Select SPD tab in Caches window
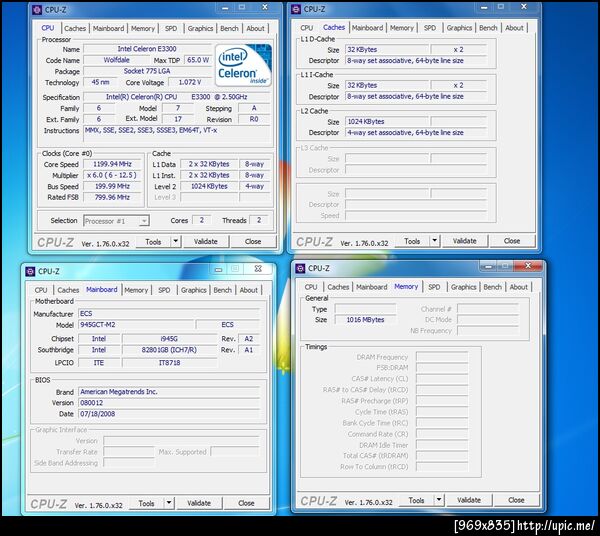The height and width of the screenshot is (536, 600). click(x=430, y=28)
